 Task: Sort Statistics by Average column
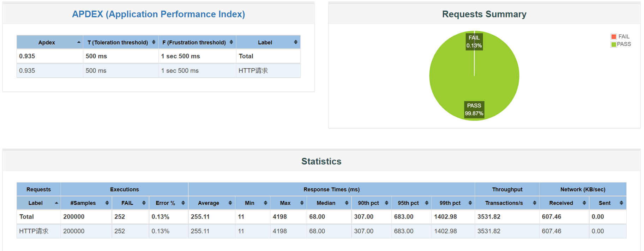(212, 203)
